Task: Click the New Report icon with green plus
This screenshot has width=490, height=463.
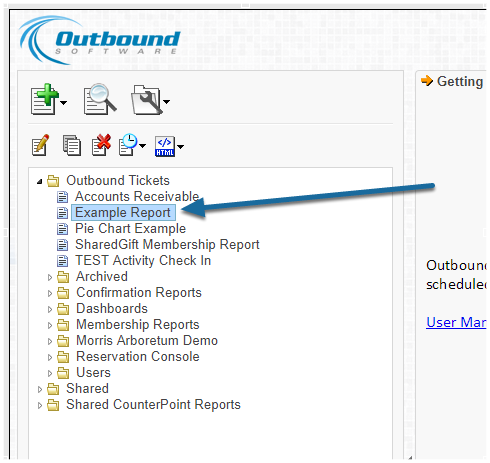Action: point(45,99)
